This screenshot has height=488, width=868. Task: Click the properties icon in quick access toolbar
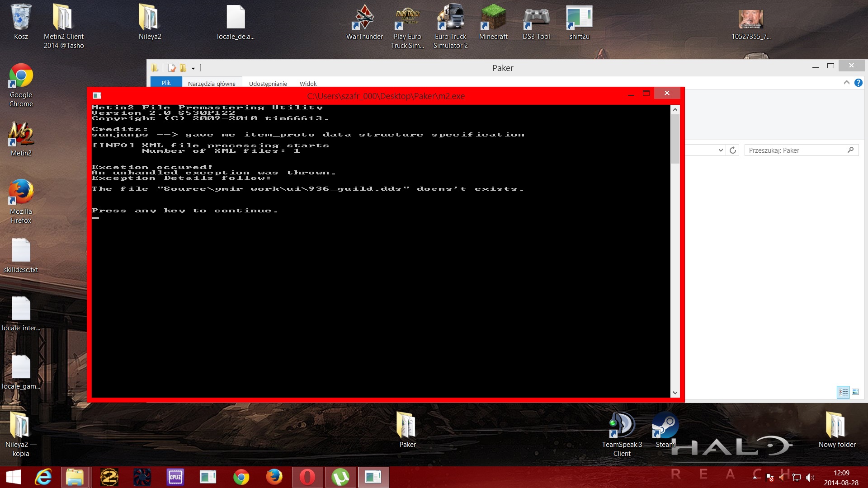click(172, 68)
